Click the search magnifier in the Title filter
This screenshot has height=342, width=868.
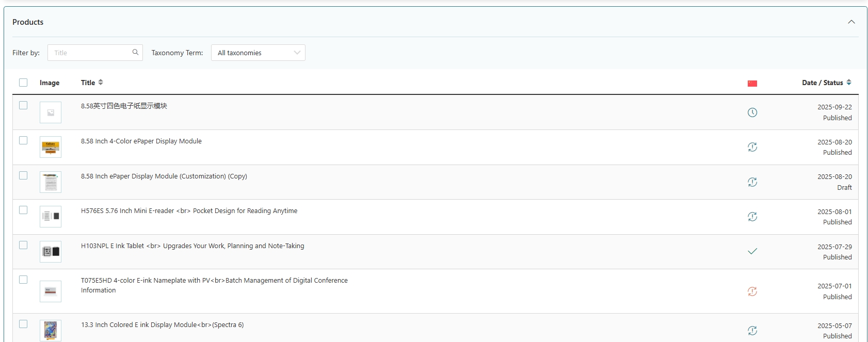pos(135,52)
